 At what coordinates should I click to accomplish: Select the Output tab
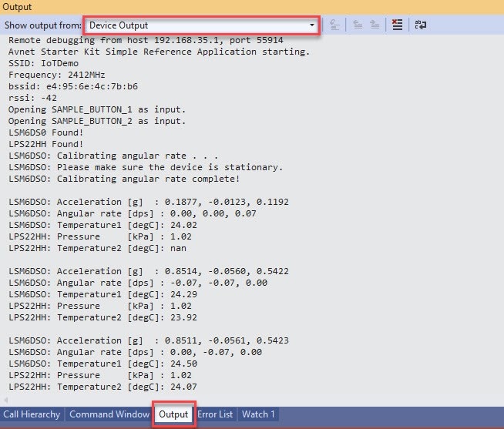point(173,414)
